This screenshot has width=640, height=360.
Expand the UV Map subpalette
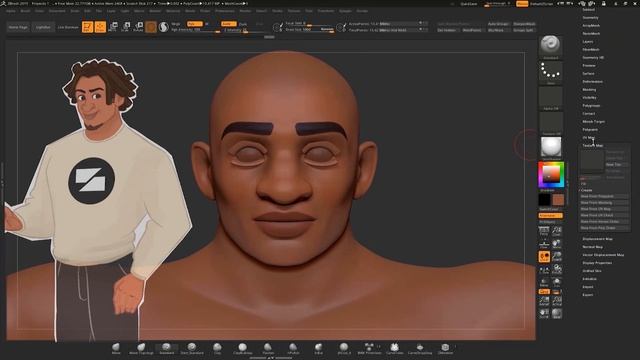pos(589,138)
